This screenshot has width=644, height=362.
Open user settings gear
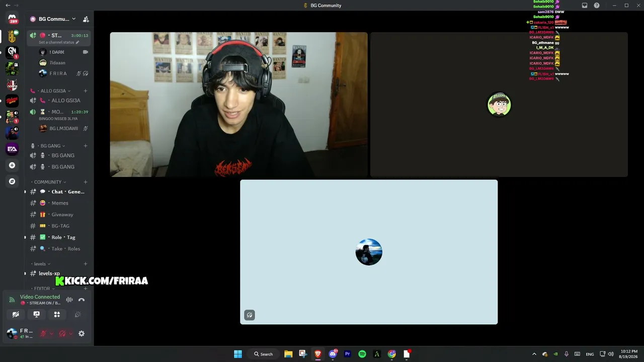(82, 333)
